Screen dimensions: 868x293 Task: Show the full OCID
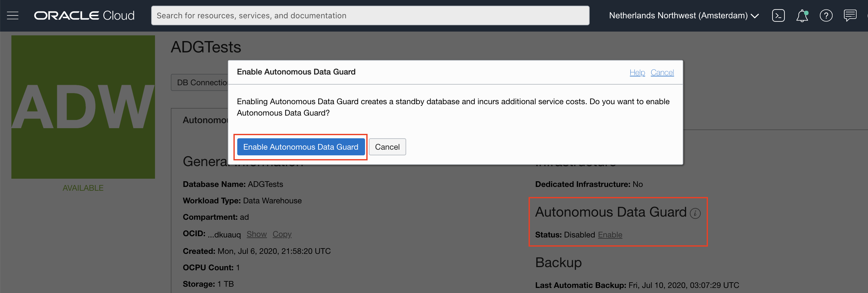(x=257, y=234)
